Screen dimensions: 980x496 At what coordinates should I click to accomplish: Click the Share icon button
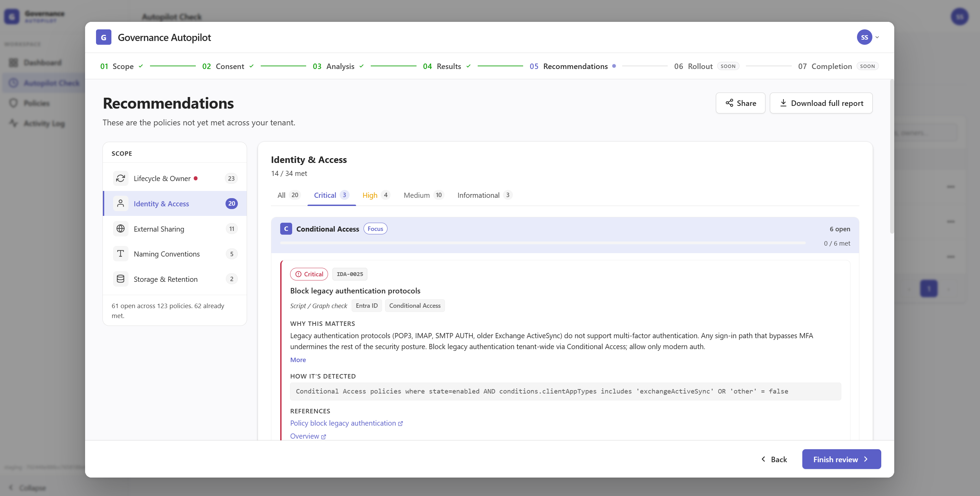[x=740, y=103]
